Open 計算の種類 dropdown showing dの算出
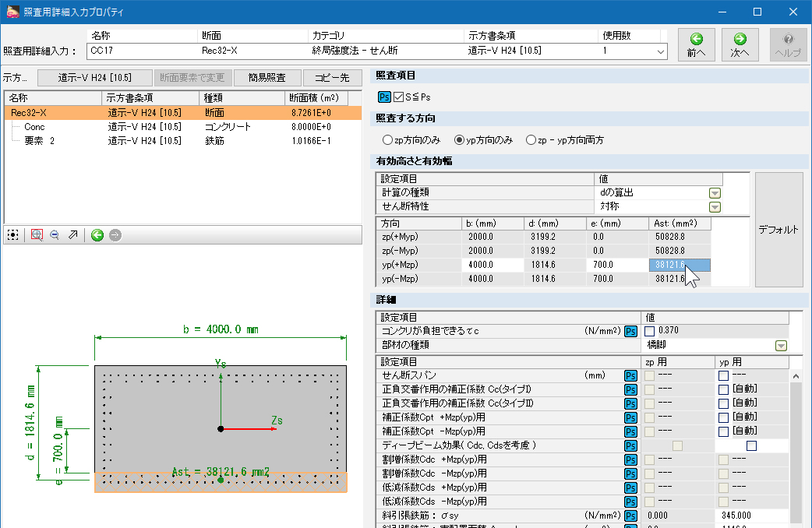 click(x=715, y=193)
